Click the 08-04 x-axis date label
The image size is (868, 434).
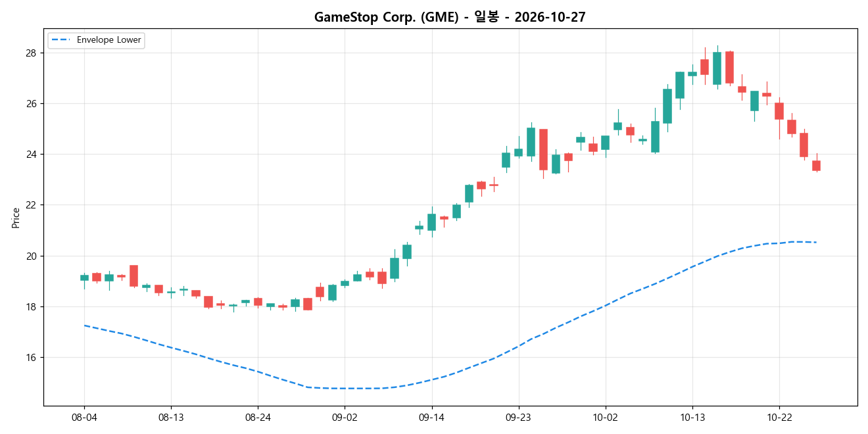(x=84, y=418)
